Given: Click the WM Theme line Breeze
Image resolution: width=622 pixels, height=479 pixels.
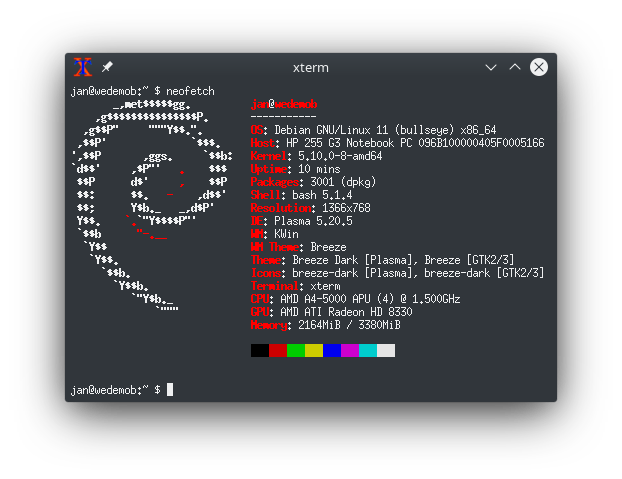Looking at the screenshot, I should tap(299, 247).
